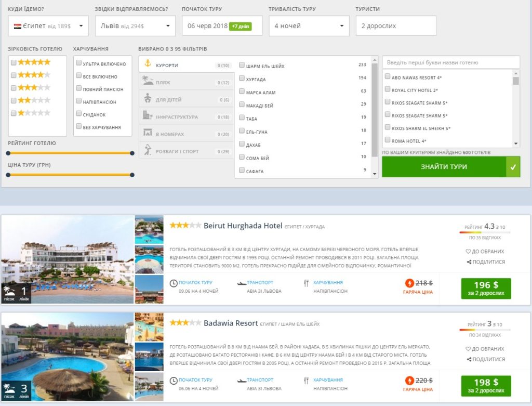Open the В номерах bed icon filter
The height and width of the screenshot is (406, 532).
tap(148, 133)
